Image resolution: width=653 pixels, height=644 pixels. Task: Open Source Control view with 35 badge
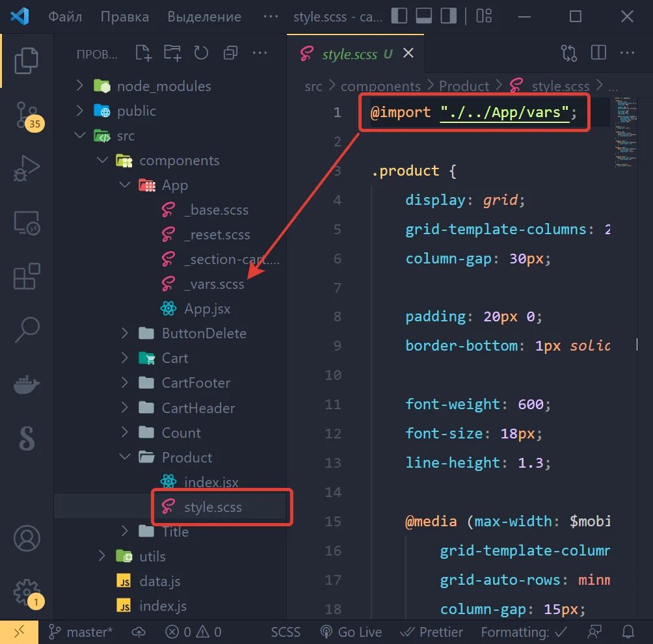coord(27,116)
